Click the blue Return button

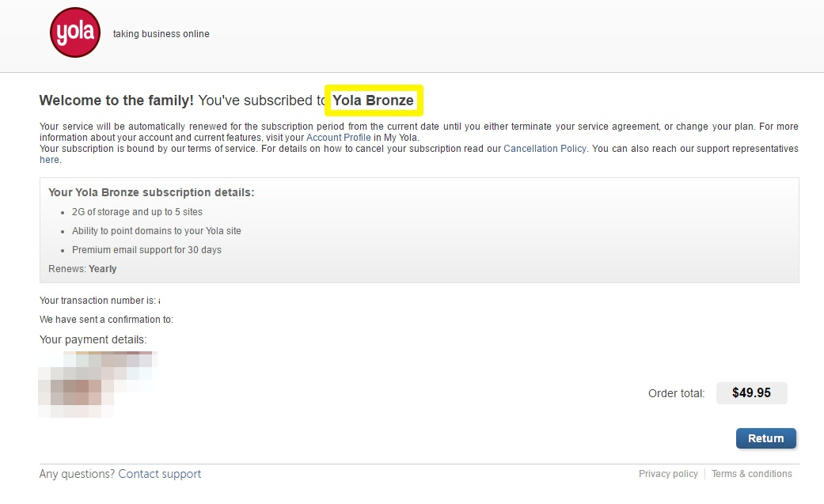[x=765, y=438]
